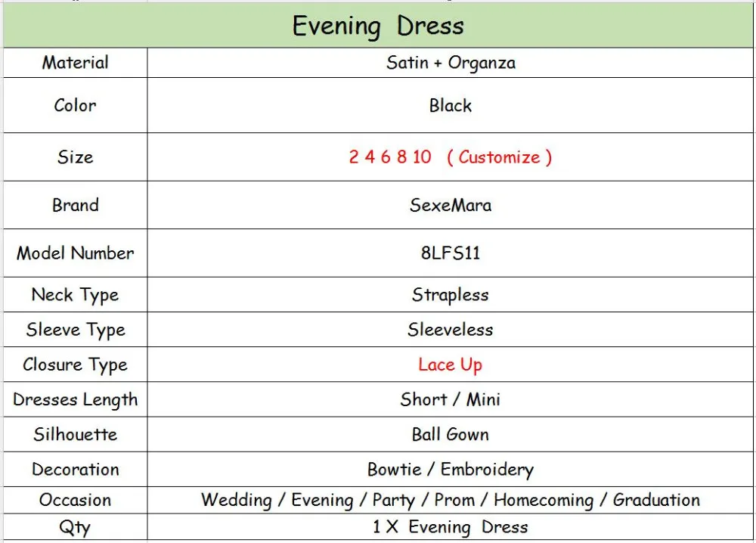
Task: Select the Satin + Organza cell
Action: [451, 63]
